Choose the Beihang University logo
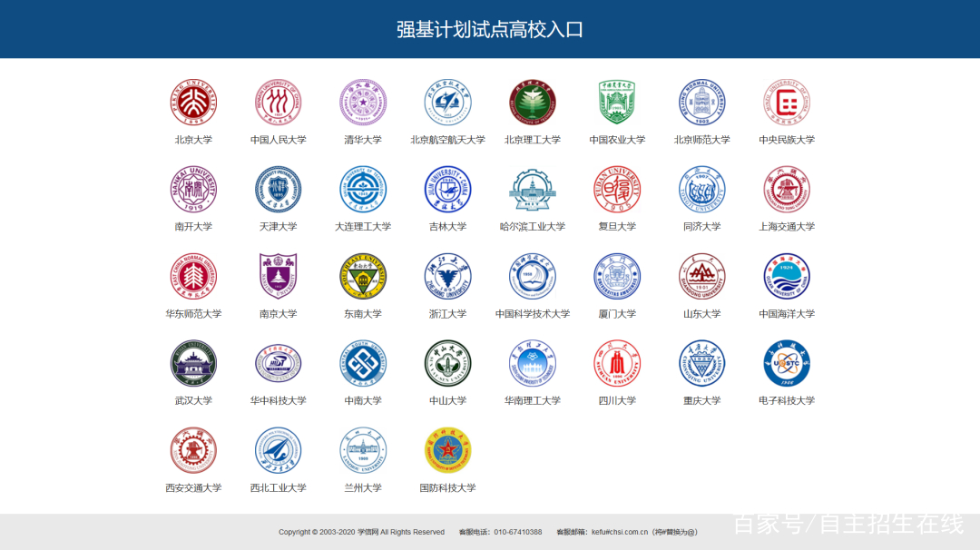980x550 pixels. 447,103
